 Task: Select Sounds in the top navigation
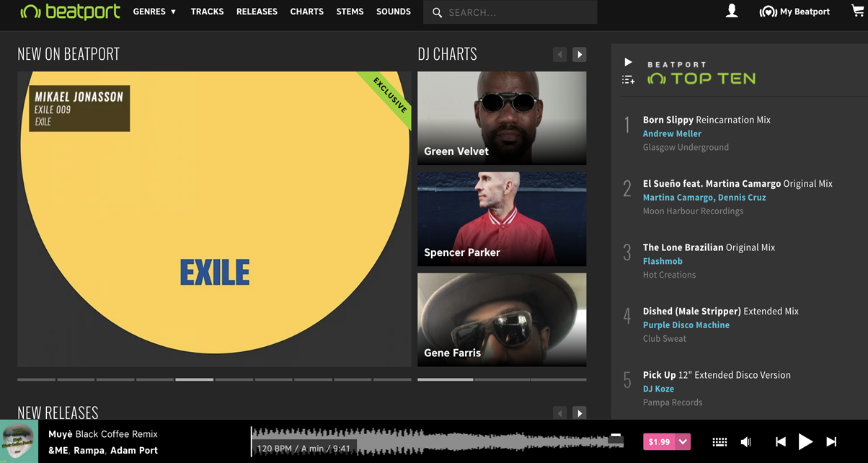point(394,12)
